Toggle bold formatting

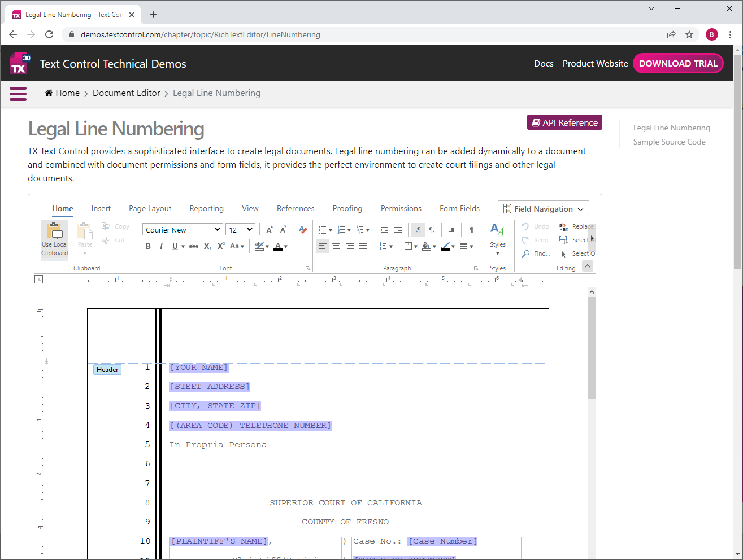pyautogui.click(x=148, y=246)
